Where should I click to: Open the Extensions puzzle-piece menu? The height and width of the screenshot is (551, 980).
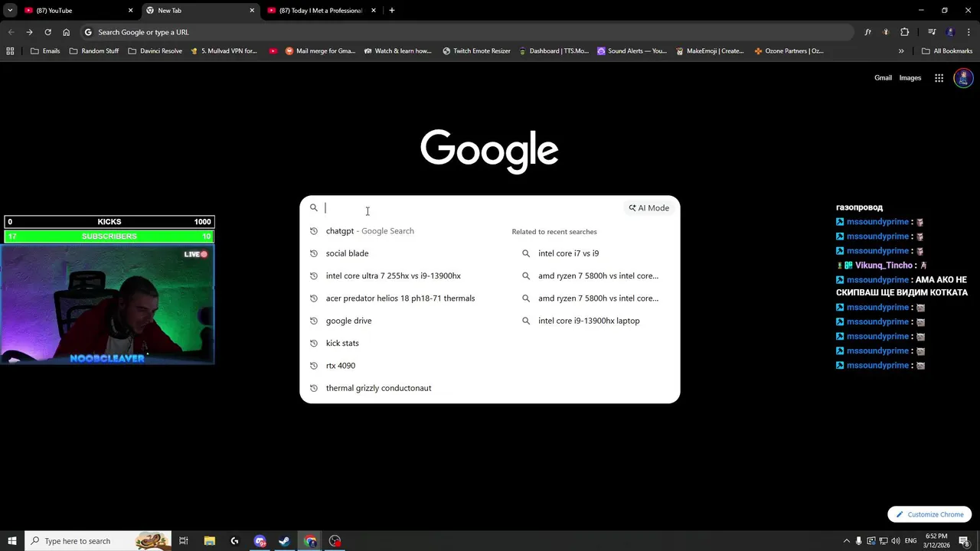[x=904, y=32]
